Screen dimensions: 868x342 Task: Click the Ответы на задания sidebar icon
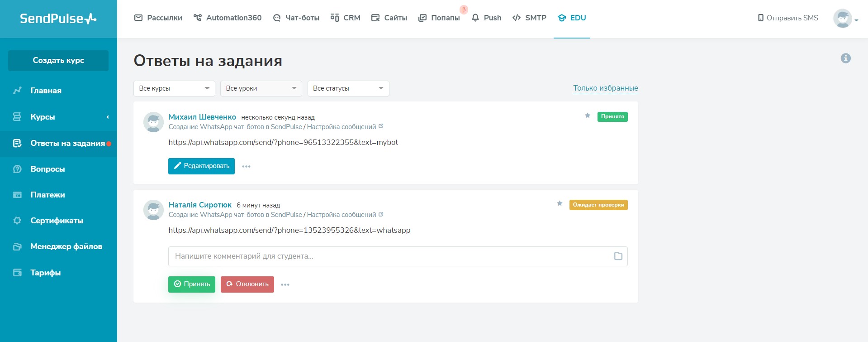click(x=17, y=143)
